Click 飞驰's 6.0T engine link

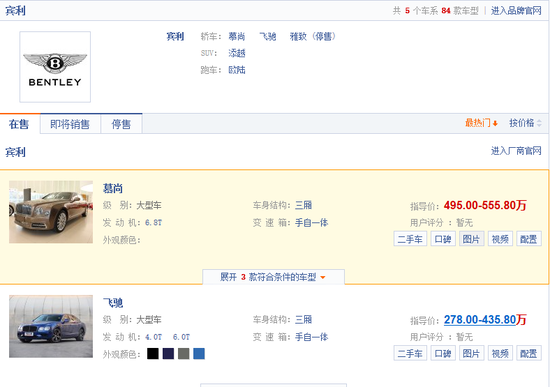tap(181, 337)
